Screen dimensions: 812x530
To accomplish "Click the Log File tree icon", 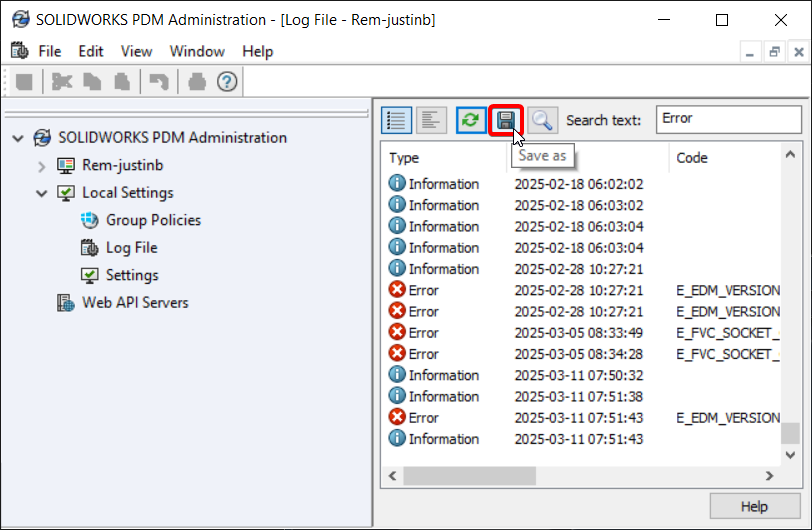I will pyautogui.click(x=90, y=248).
